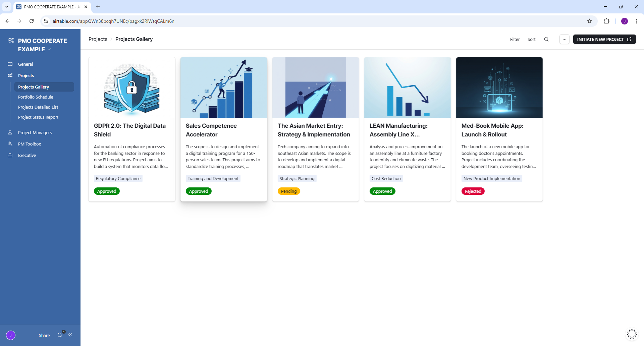Open the three-dot more options menu
Image resolution: width=644 pixels, height=346 pixels.
pyautogui.click(x=565, y=39)
